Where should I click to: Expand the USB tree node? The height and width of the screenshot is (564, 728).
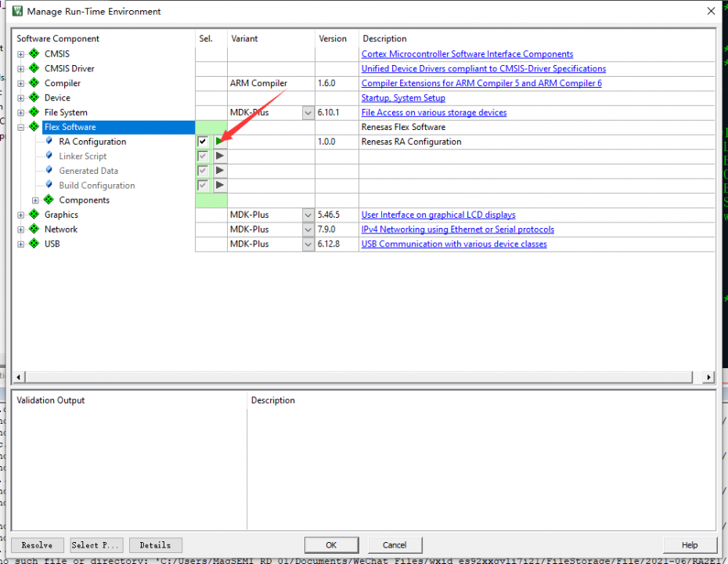(x=21, y=244)
